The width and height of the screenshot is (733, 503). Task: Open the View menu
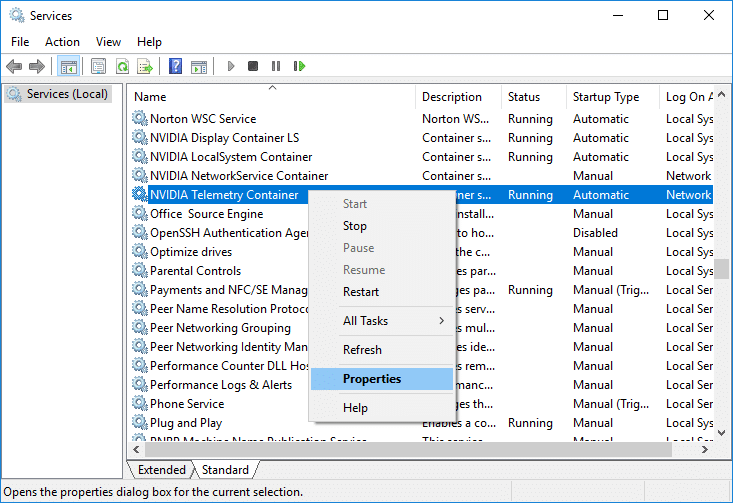(108, 42)
